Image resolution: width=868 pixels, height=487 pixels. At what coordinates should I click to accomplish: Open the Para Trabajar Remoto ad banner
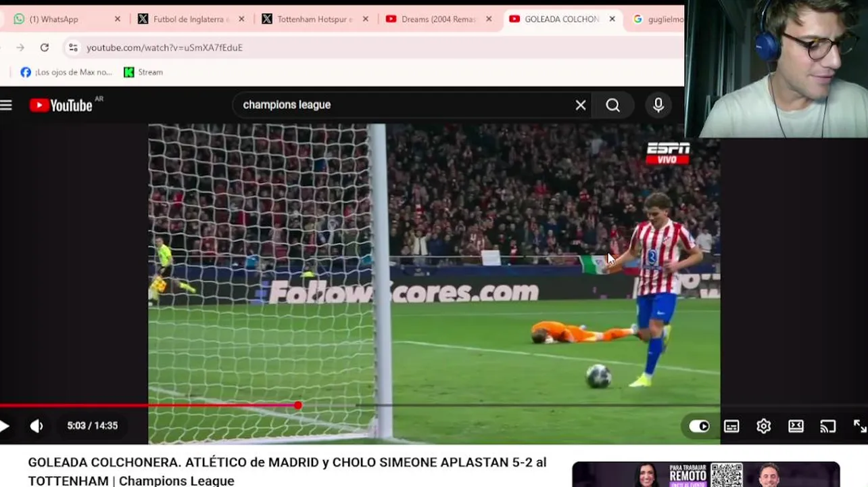click(706, 474)
